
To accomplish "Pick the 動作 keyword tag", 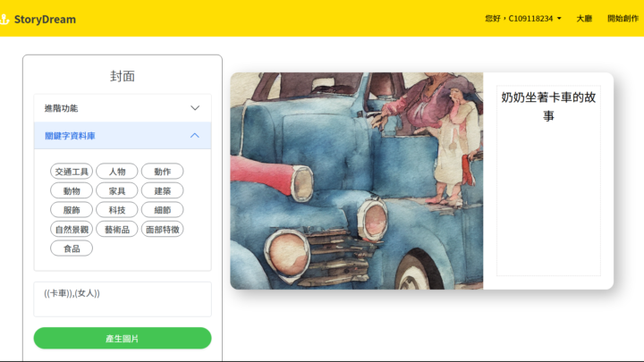I will (162, 172).
